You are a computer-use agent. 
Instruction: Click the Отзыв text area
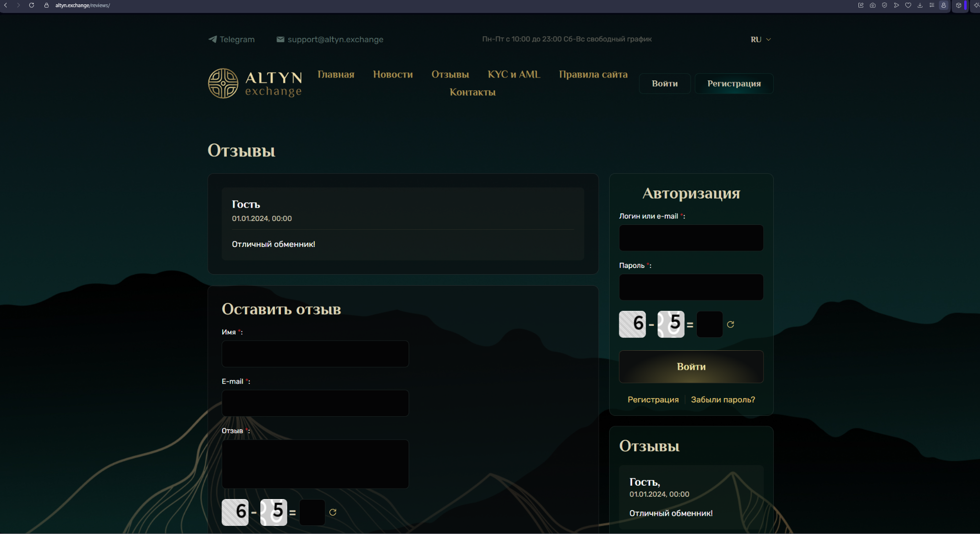click(315, 464)
